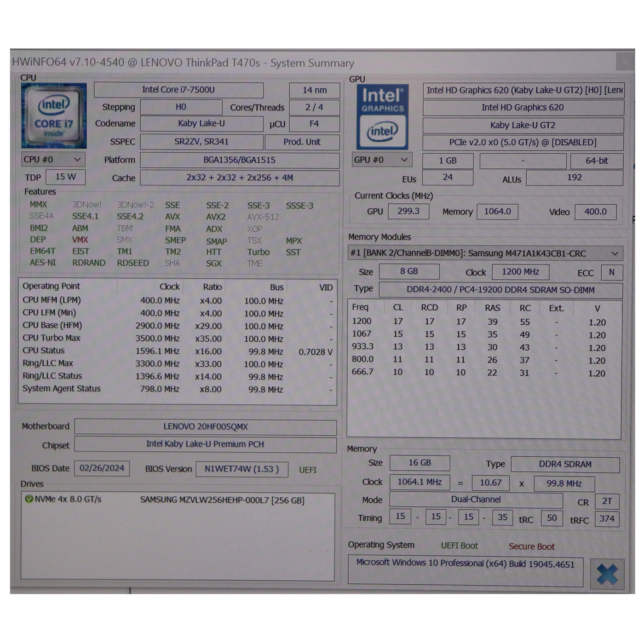Click the TDP value 15 W
Viewport: 644px width, 644px height.
point(66,177)
